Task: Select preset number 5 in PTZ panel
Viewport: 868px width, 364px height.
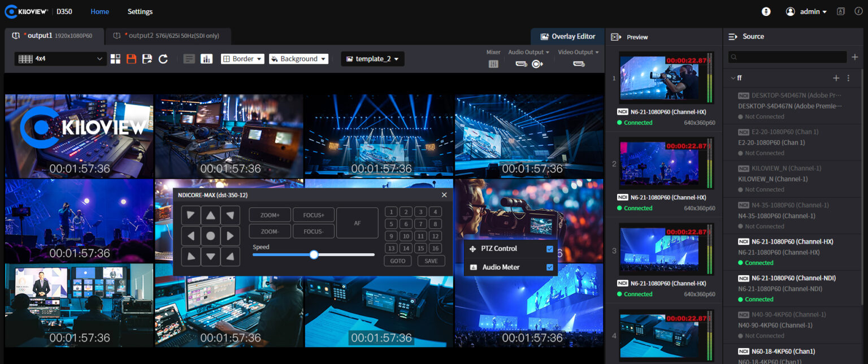Action: [390, 224]
